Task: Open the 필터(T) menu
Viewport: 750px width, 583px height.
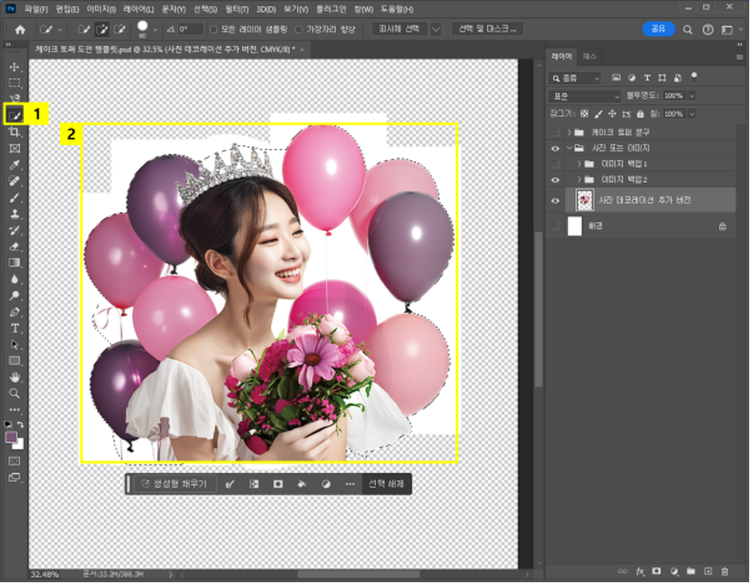Action: coord(237,9)
